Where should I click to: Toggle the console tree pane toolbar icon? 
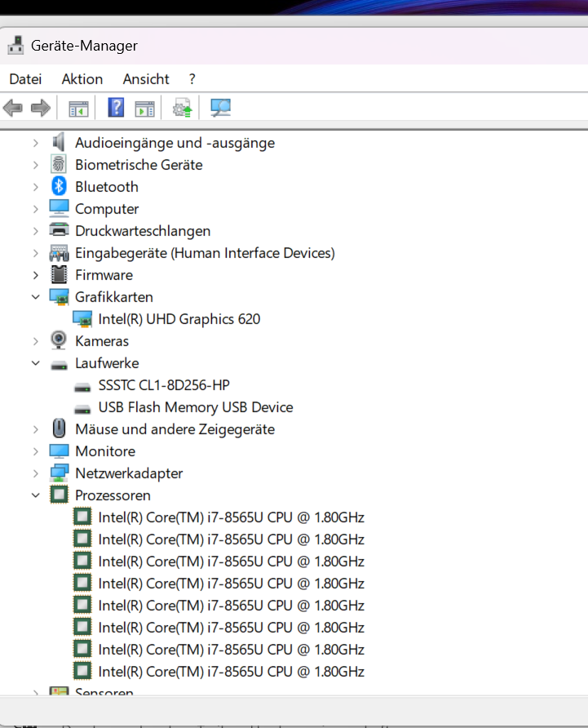78,109
